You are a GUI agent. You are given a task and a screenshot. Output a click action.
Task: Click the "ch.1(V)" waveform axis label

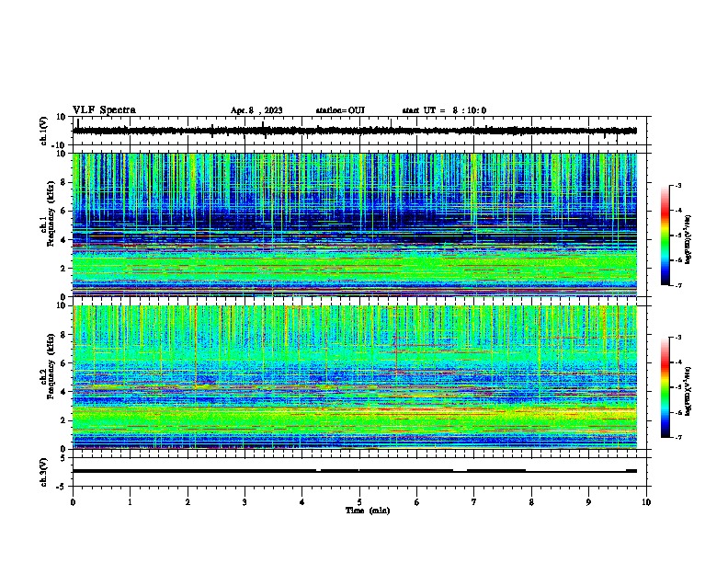coord(43,131)
